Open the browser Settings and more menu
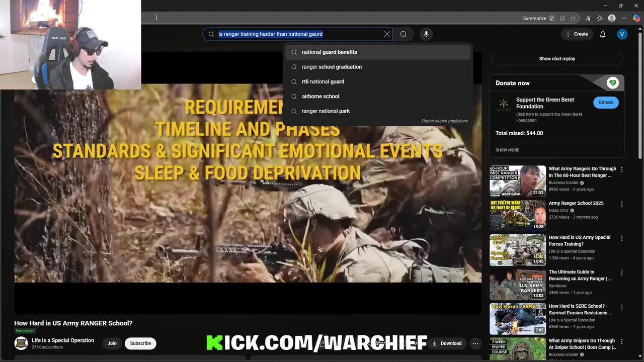The width and height of the screenshot is (644, 362). pos(624,18)
